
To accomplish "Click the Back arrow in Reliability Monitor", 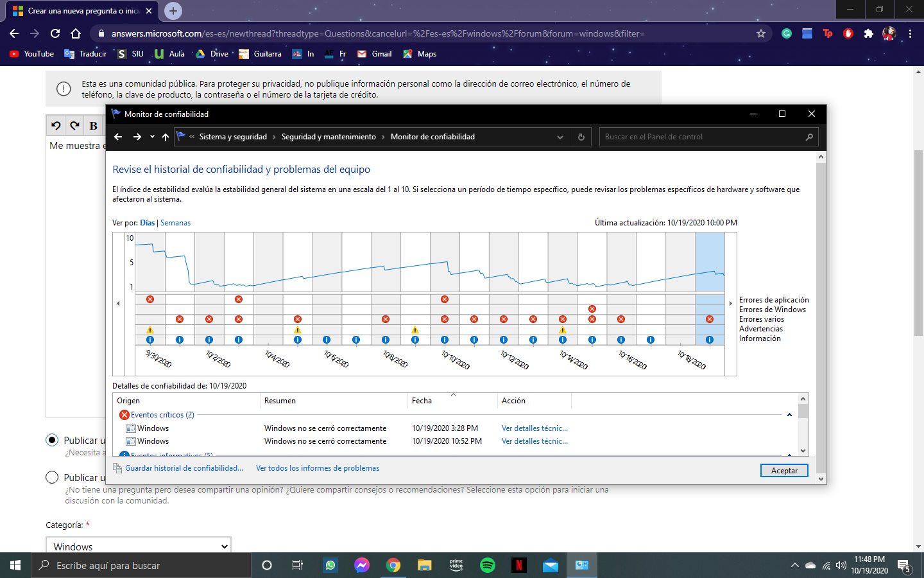I will [118, 137].
